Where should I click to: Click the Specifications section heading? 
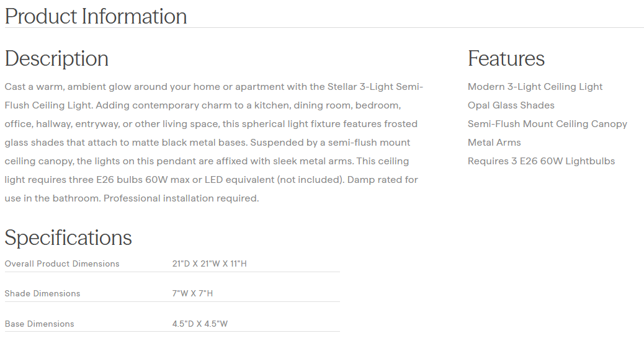coord(68,238)
